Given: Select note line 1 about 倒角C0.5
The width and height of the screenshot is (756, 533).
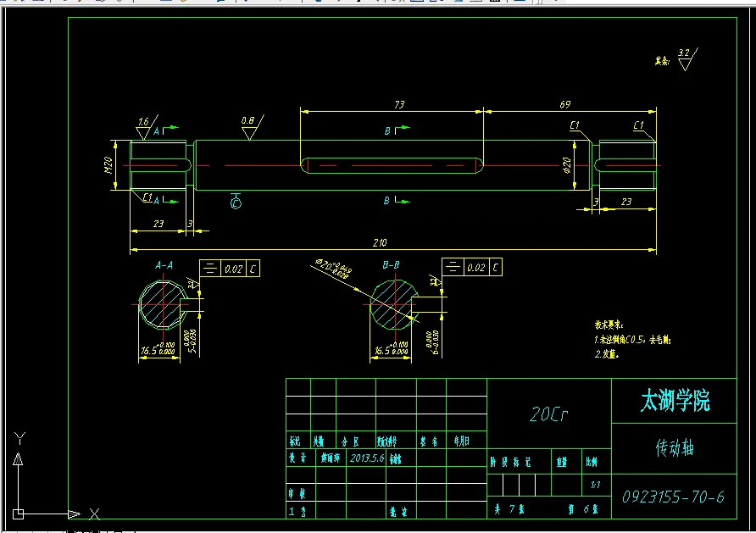Looking at the screenshot, I should pos(632,340).
